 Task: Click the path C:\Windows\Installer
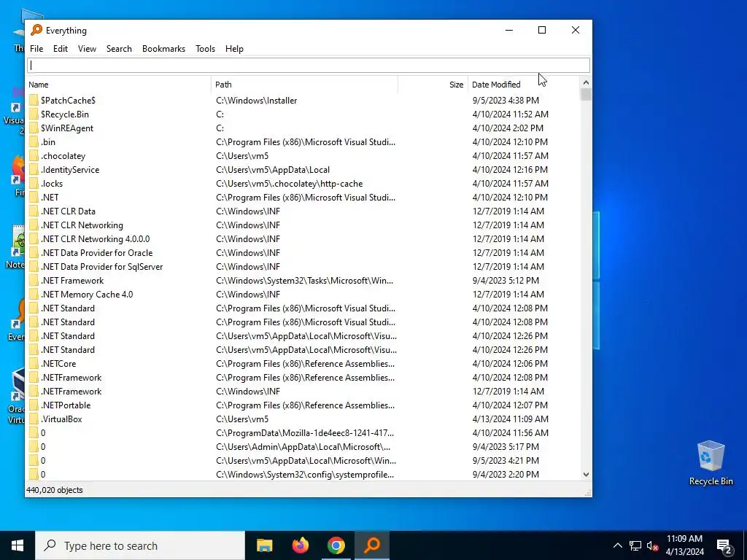pyautogui.click(x=256, y=100)
